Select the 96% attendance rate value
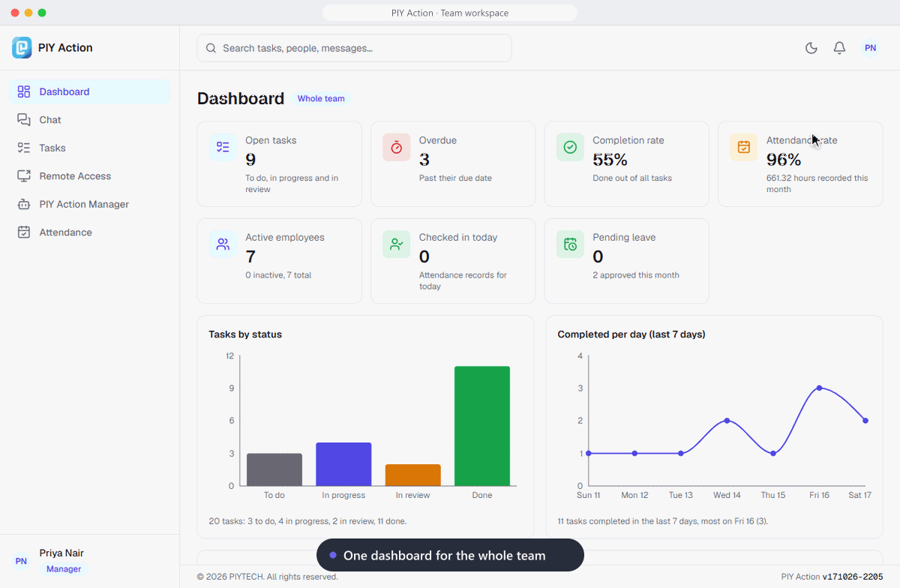The height and width of the screenshot is (588, 900). point(784,160)
